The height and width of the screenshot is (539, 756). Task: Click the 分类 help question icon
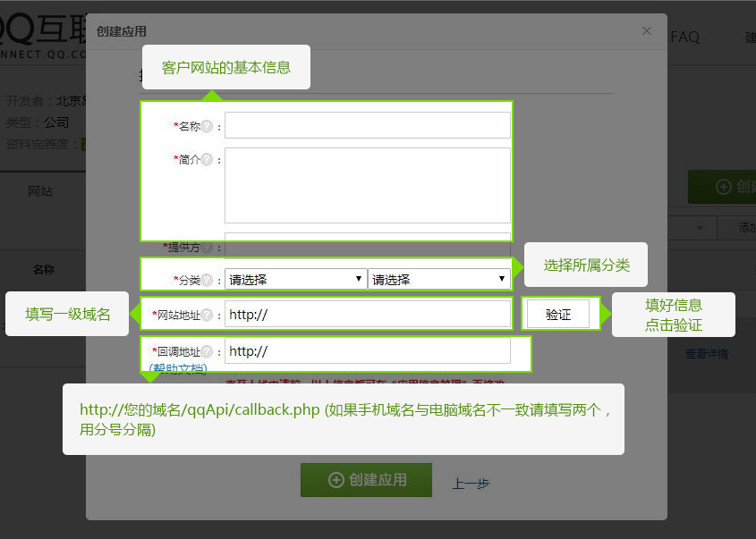point(207,280)
